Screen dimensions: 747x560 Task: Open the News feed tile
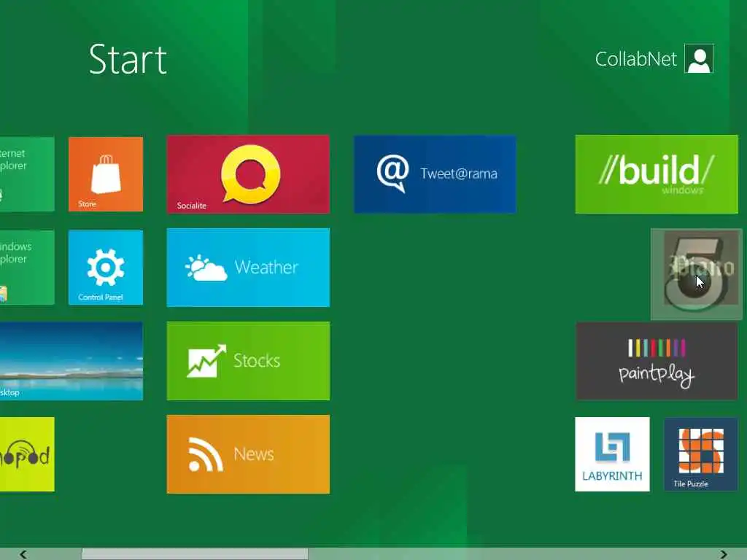[x=248, y=454]
